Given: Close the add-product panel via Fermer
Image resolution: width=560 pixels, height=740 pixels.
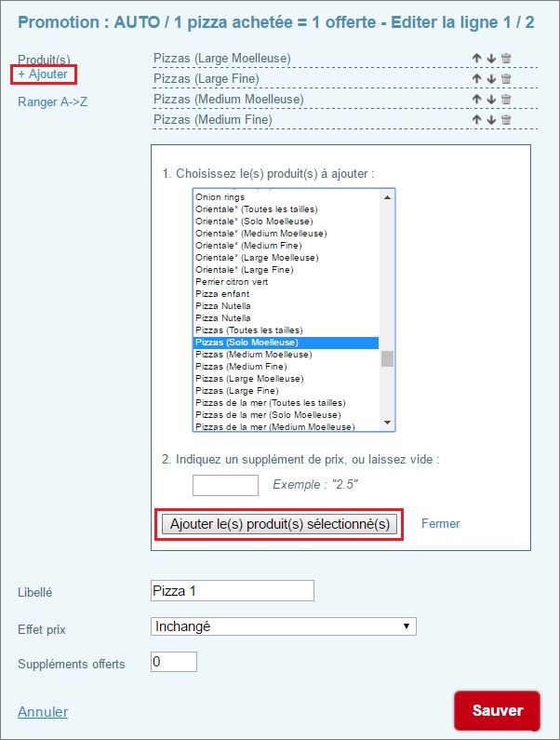Looking at the screenshot, I should 441,524.
